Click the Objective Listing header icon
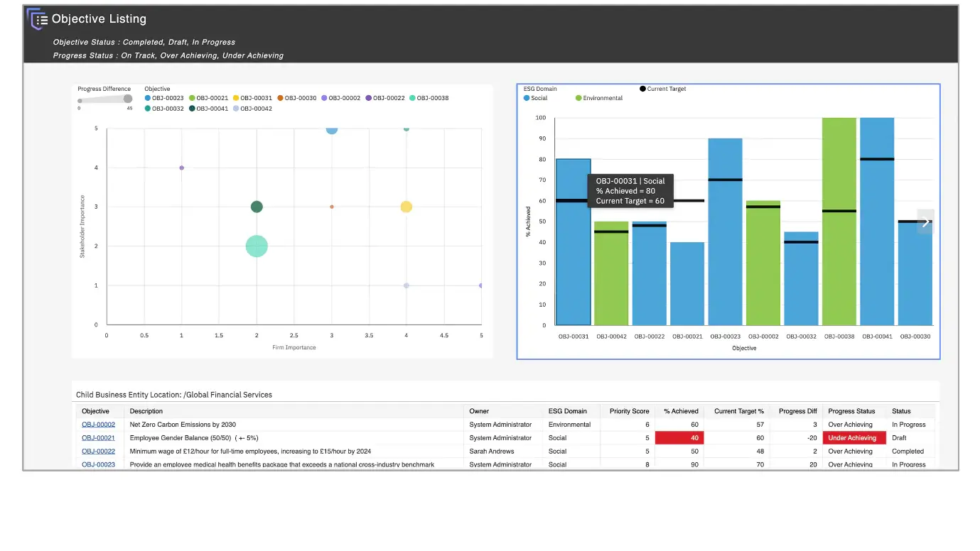 click(37, 19)
